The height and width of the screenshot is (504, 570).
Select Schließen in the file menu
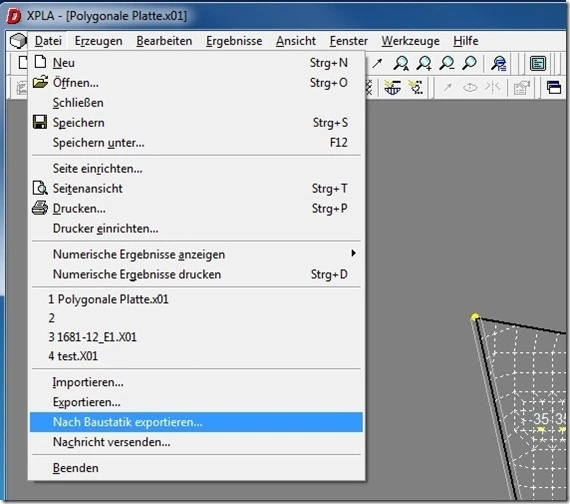tap(196, 103)
